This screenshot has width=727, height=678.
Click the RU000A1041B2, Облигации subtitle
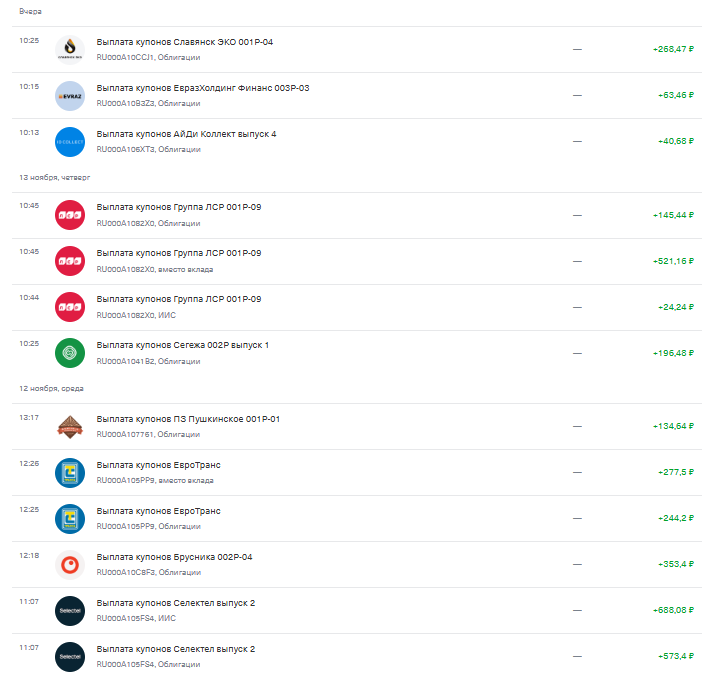click(x=148, y=361)
